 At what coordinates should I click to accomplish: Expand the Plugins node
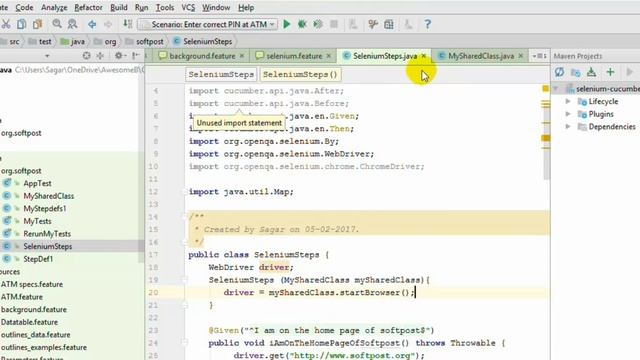pos(568,114)
